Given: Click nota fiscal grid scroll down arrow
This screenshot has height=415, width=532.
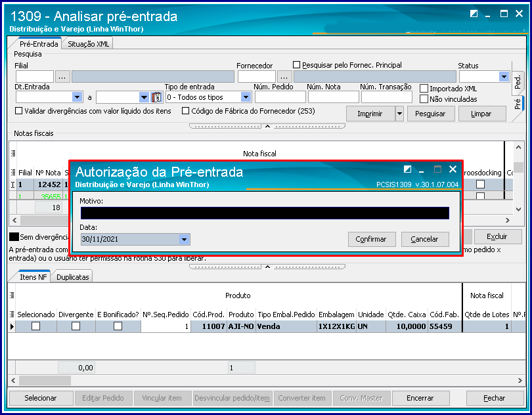Looking at the screenshot, I should tap(518, 209).
